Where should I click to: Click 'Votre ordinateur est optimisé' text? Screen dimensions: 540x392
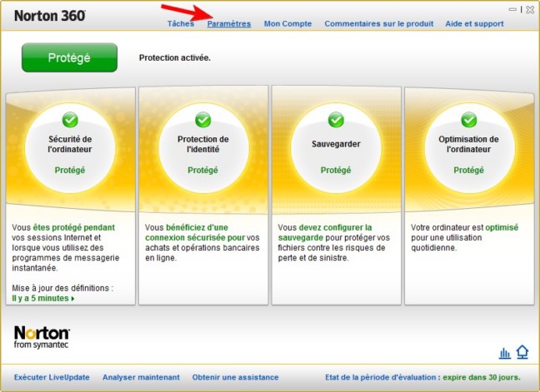pos(464,227)
